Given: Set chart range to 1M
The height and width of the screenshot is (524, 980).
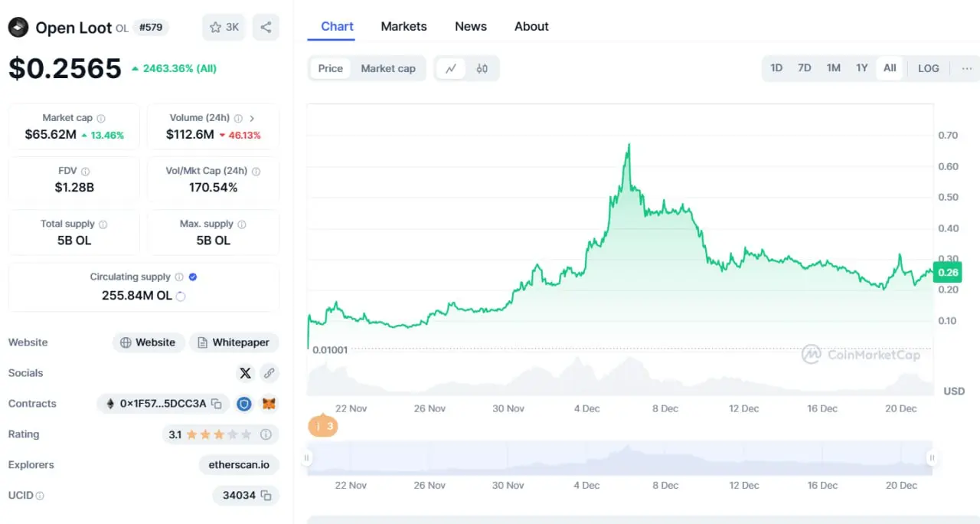Looking at the screenshot, I should (834, 68).
